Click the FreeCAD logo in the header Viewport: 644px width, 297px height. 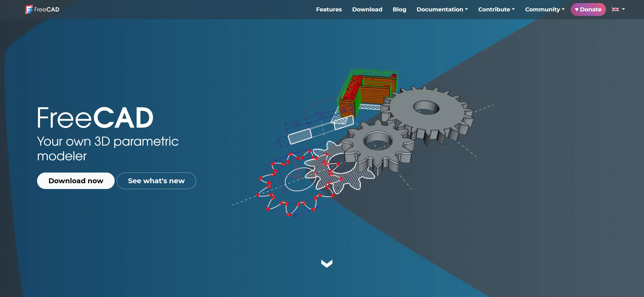coord(42,10)
